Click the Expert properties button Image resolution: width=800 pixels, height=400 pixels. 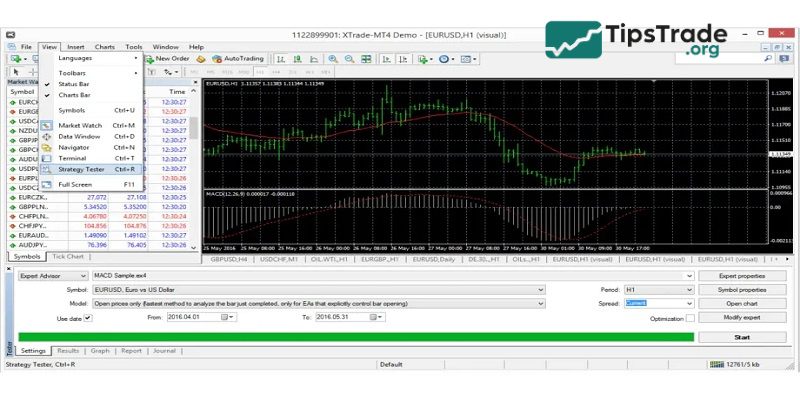741,275
